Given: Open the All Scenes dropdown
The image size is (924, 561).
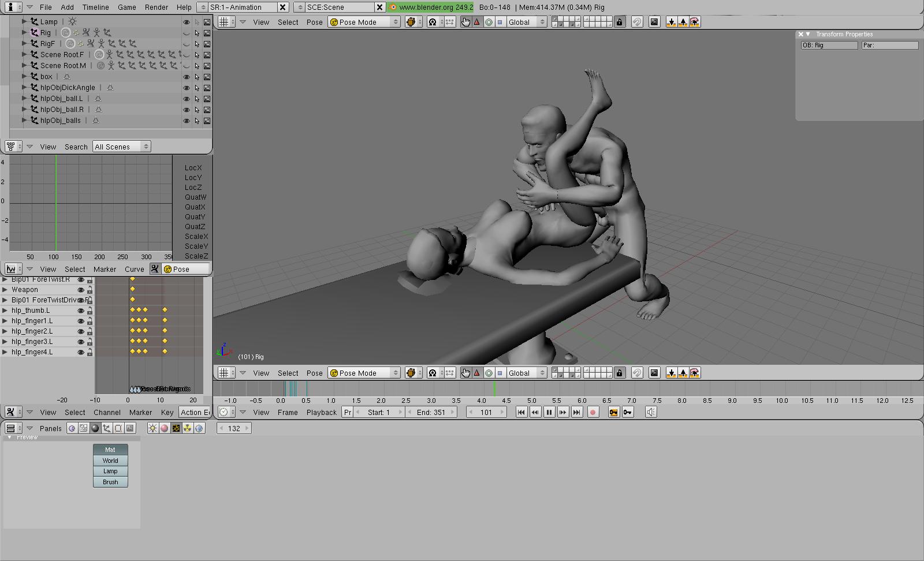Looking at the screenshot, I should [x=121, y=147].
